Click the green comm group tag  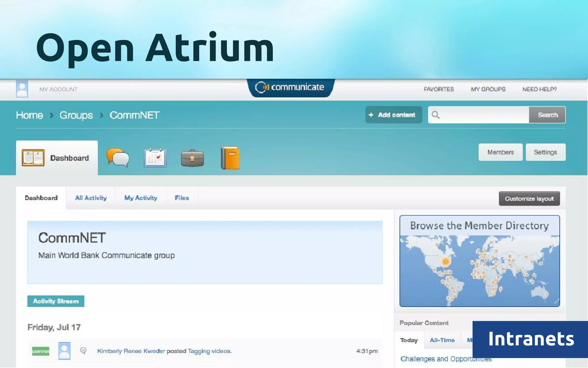(x=40, y=351)
